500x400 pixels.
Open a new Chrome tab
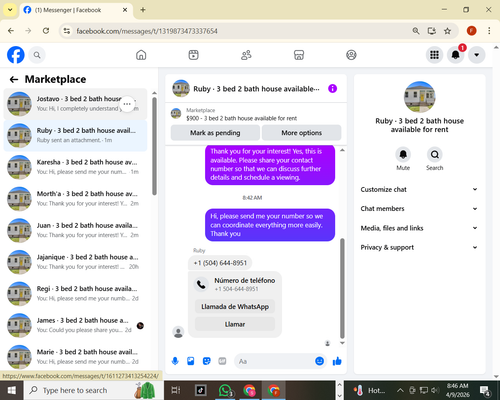(143, 10)
